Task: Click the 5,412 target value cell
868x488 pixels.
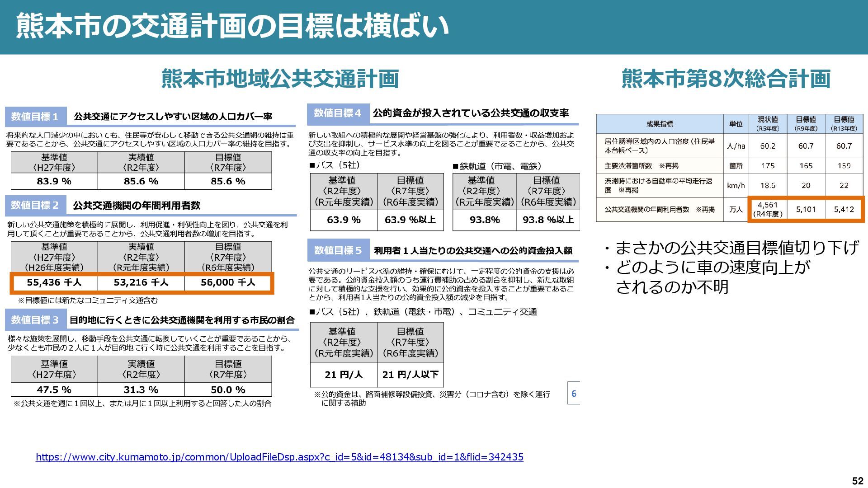Action: click(x=844, y=209)
